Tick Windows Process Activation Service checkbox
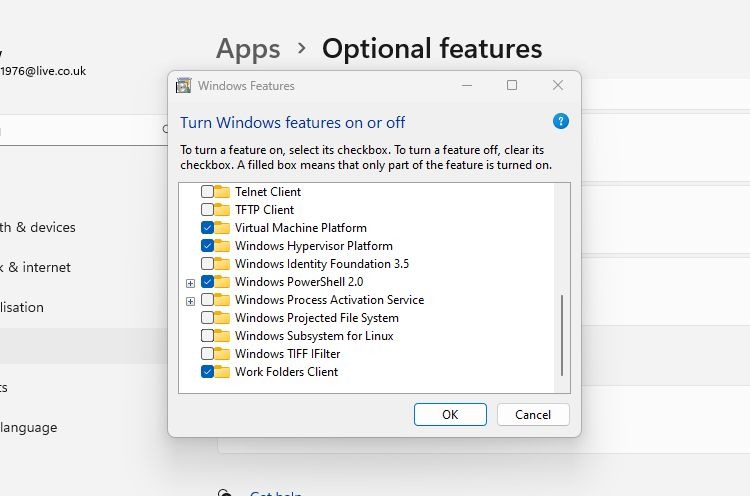 (x=207, y=300)
